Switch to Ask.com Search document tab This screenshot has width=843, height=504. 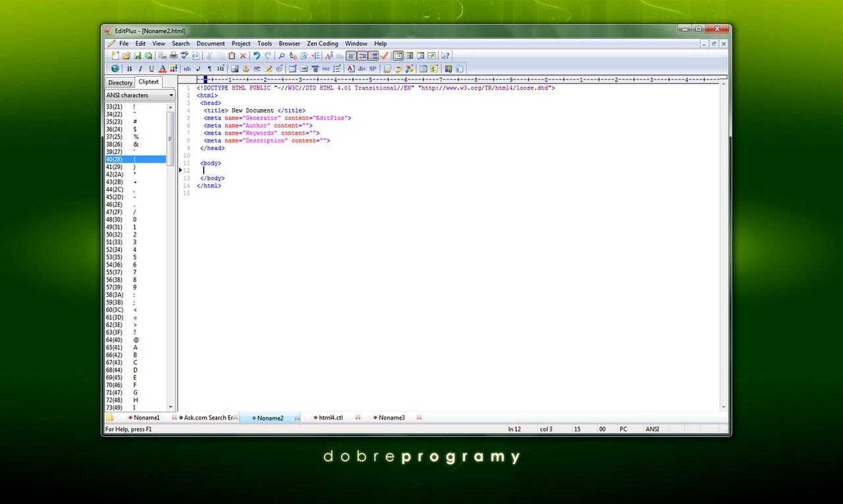click(x=208, y=418)
